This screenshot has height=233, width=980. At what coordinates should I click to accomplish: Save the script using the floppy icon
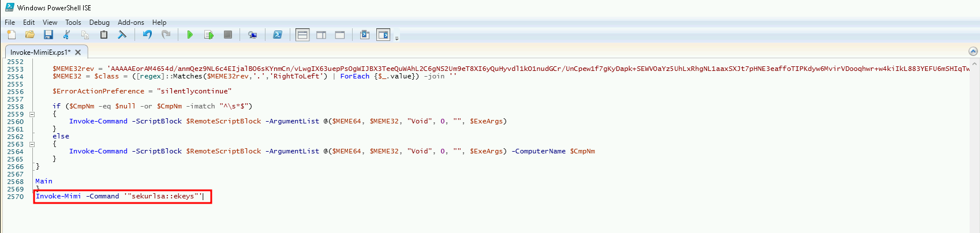48,35
